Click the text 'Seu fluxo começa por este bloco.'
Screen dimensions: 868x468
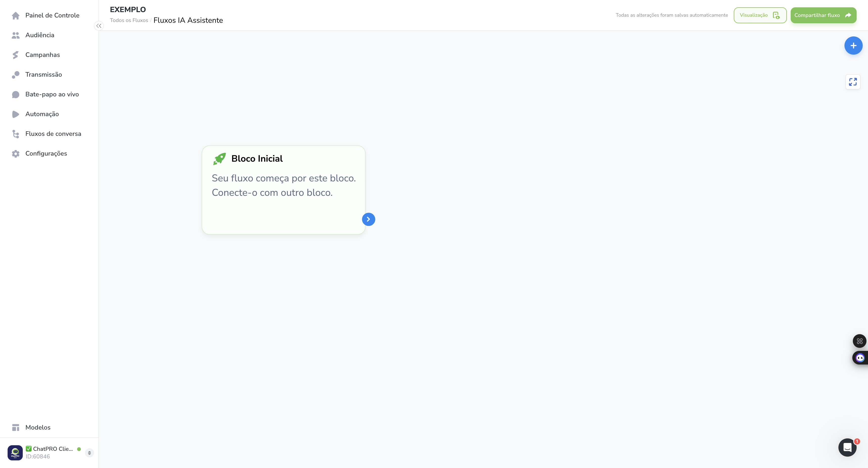[284, 178]
